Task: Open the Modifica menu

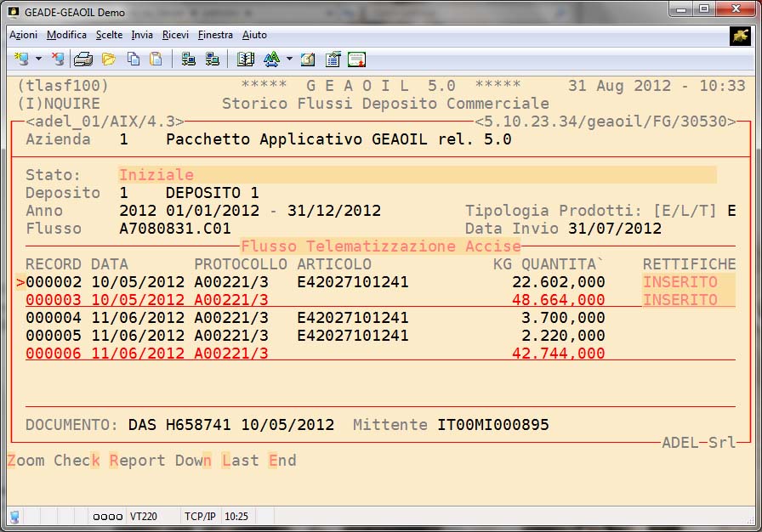Action: (x=66, y=35)
